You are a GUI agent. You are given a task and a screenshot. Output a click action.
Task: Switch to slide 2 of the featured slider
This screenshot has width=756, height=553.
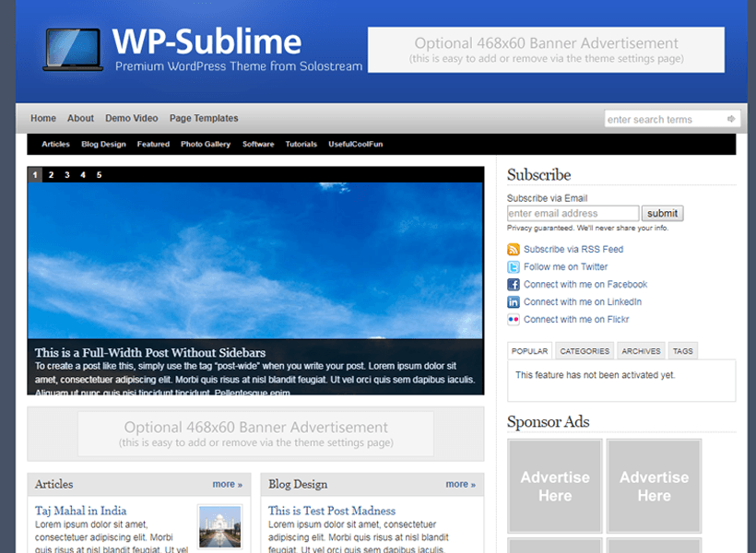(51, 174)
